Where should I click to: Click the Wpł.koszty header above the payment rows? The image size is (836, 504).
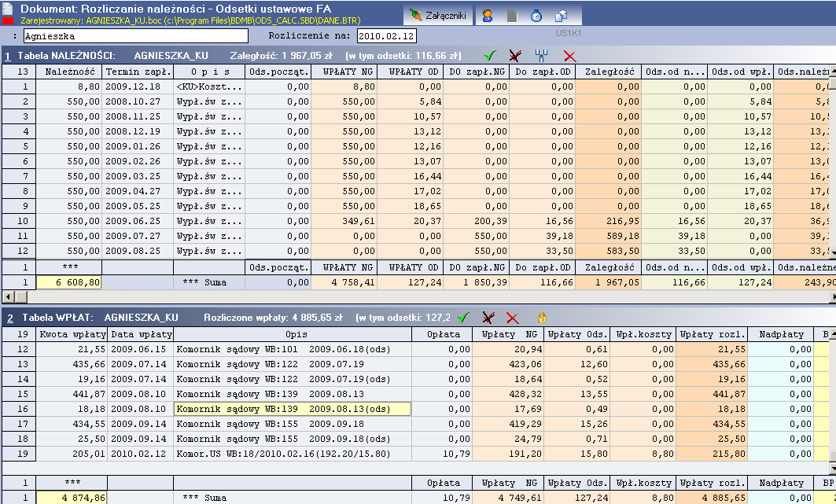643,334
